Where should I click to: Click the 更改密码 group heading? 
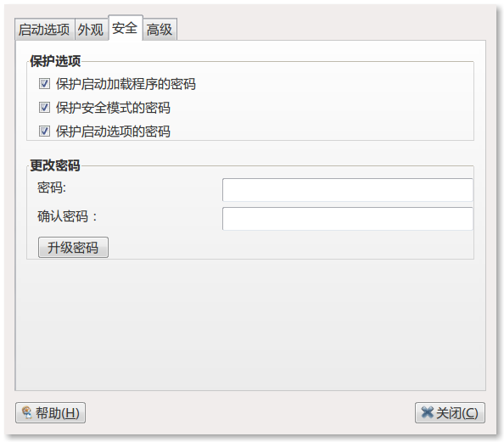[55, 165]
